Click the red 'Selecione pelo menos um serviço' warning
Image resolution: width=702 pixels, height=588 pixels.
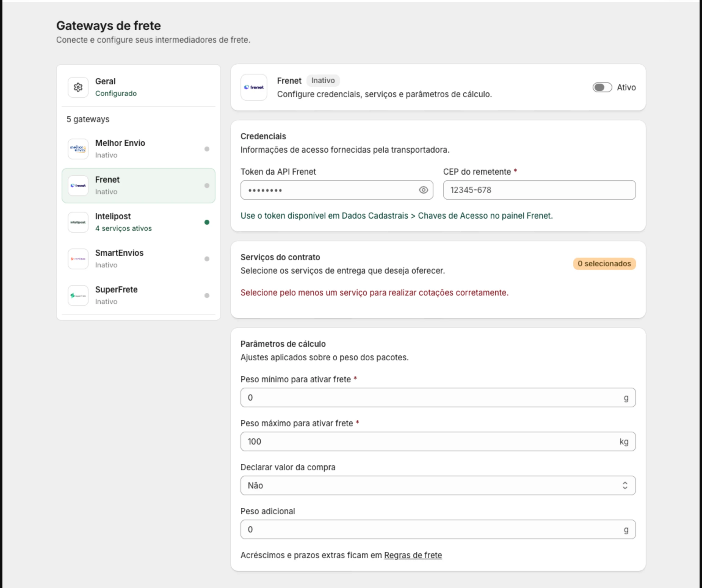coord(375,292)
